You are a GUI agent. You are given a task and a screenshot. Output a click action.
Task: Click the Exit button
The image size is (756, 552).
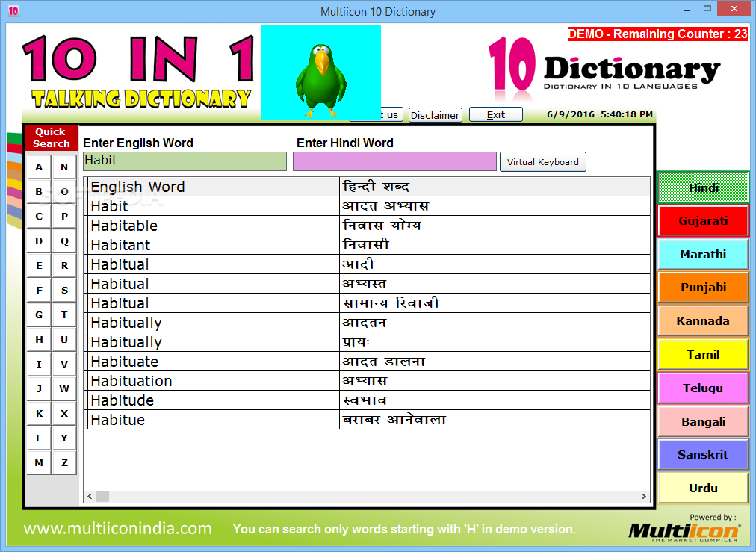click(x=495, y=115)
